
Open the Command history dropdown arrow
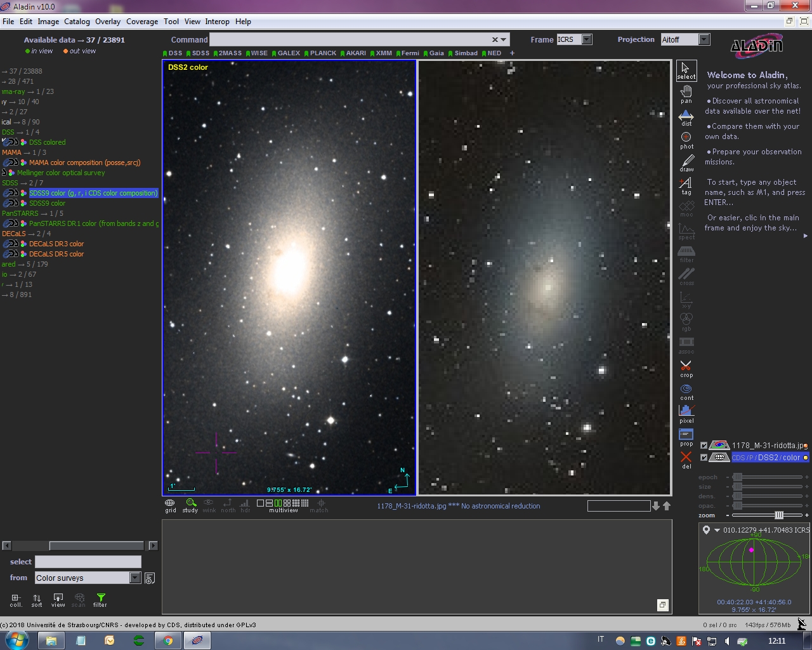pyautogui.click(x=504, y=39)
